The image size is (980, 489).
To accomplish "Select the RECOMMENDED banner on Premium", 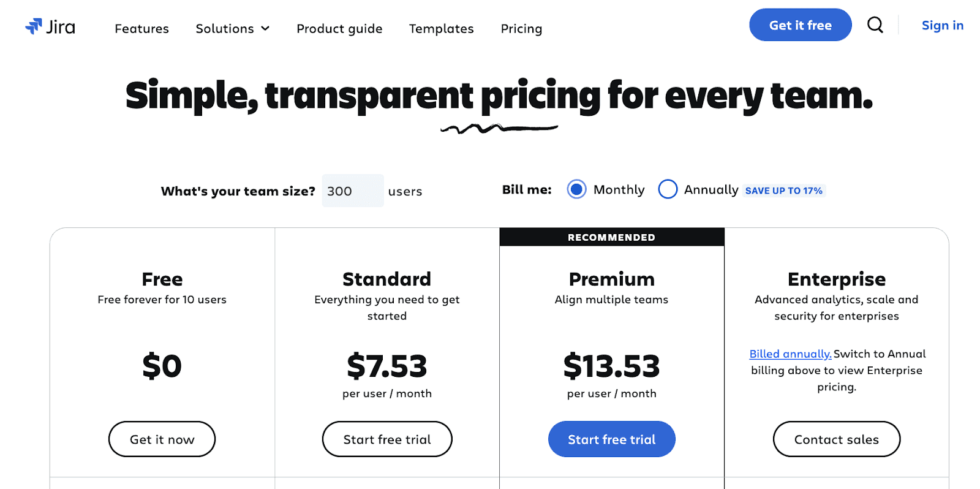I will [611, 237].
